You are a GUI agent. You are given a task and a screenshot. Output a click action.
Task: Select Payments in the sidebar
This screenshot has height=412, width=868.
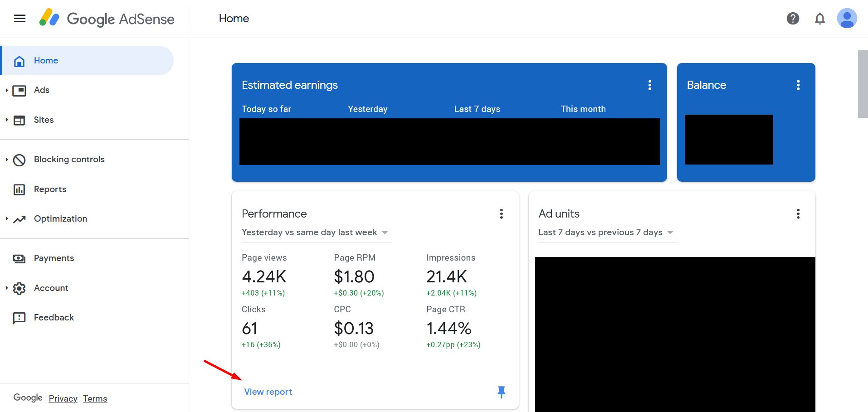pyautogui.click(x=54, y=258)
